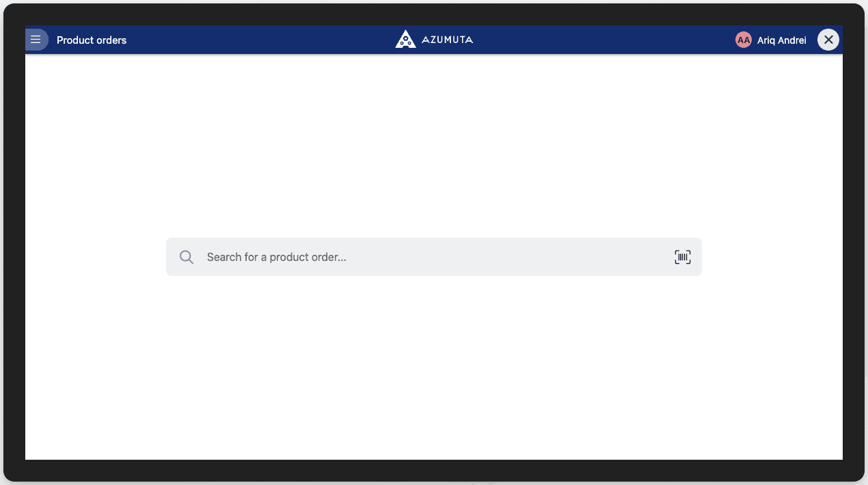The image size is (868, 485).
Task: Select the barcode scanner icon in search bar
Action: (682, 257)
